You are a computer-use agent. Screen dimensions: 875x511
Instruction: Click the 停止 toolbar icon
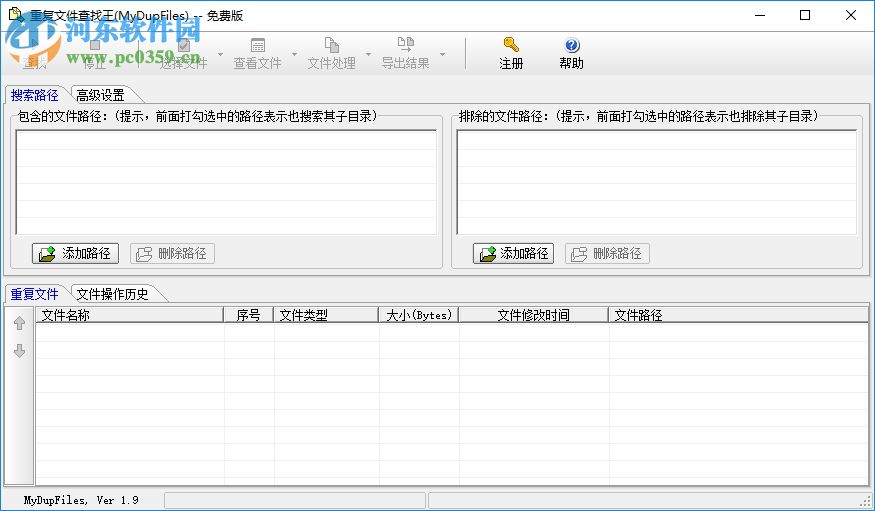(94, 45)
